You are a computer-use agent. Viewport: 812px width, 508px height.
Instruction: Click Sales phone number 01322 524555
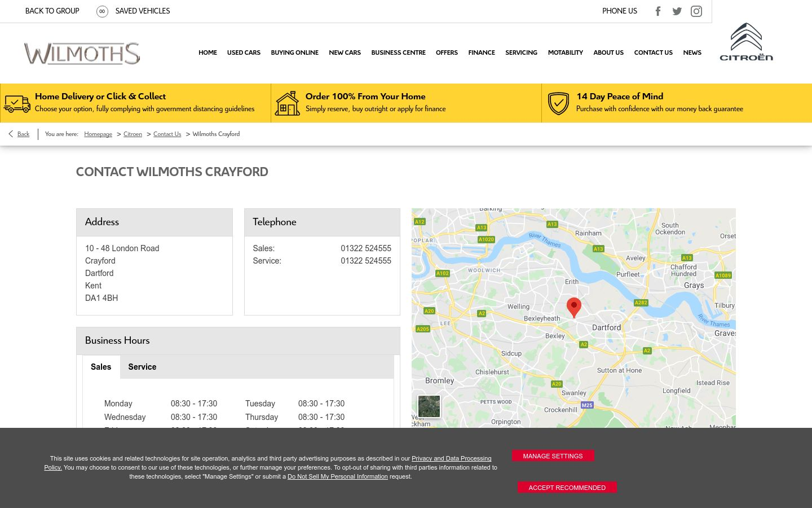(x=366, y=248)
